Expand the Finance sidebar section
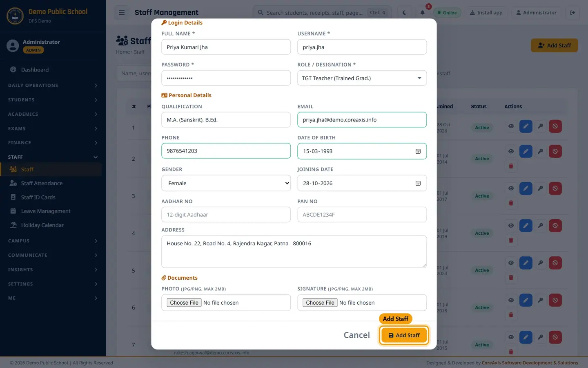Viewport: 588px width, 368px height. [x=53, y=143]
